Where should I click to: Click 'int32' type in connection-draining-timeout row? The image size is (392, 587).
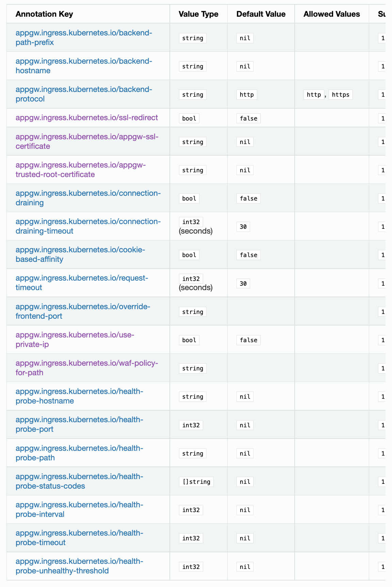[191, 222]
